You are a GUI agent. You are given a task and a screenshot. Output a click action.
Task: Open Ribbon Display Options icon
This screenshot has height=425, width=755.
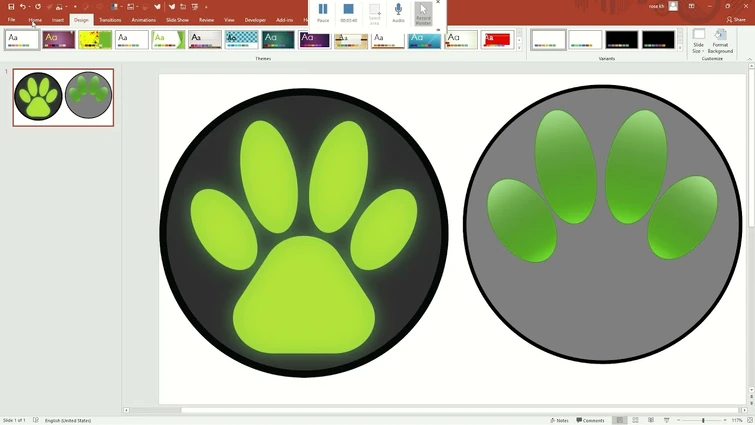pos(691,6)
